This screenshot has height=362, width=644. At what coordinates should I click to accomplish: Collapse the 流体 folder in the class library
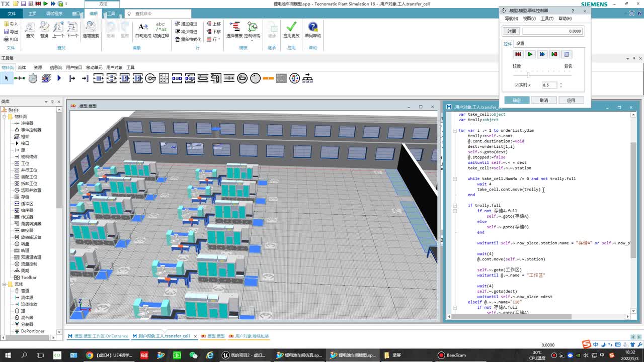[x=4, y=284]
